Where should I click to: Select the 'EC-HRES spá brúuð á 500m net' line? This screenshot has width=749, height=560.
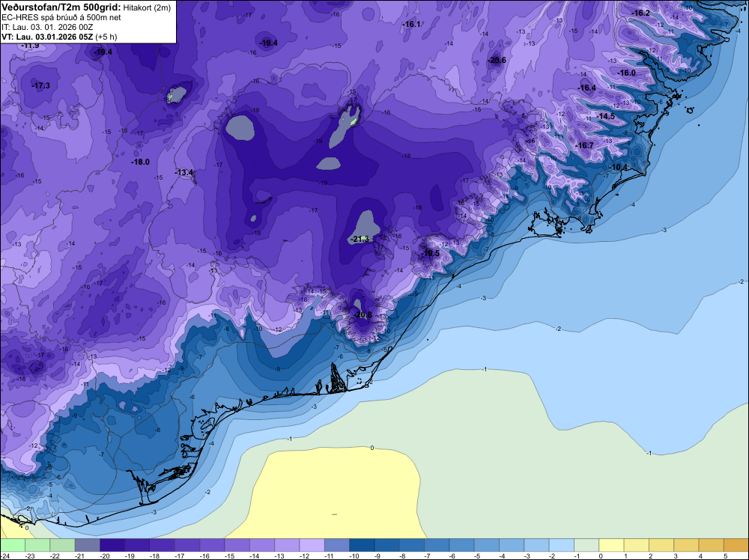[x=61, y=17]
